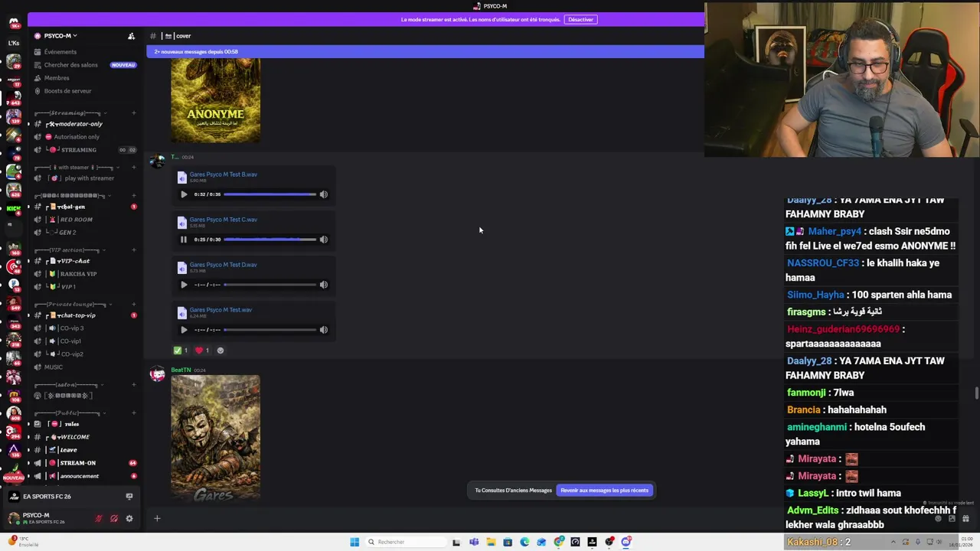Click the plus attachment button in message bar
This screenshot has width=980, height=551.
(157, 519)
